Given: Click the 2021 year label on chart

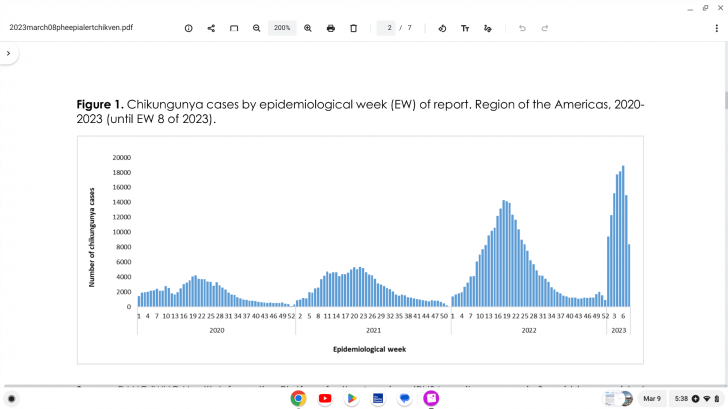Looking at the screenshot, I should pyautogui.click(x=373, y=331).
